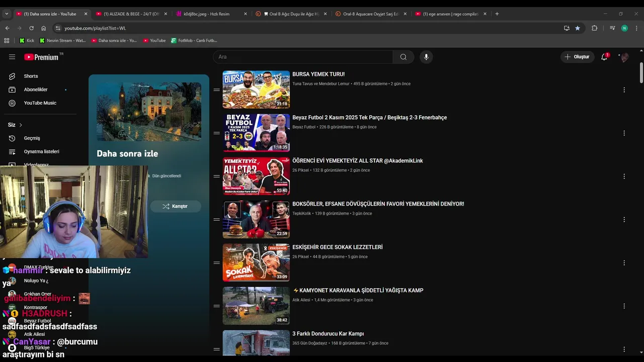The width and height of the screenshot is (644, 362).
Task: Open the browser three-dot menu
Action: click(636, 28)
